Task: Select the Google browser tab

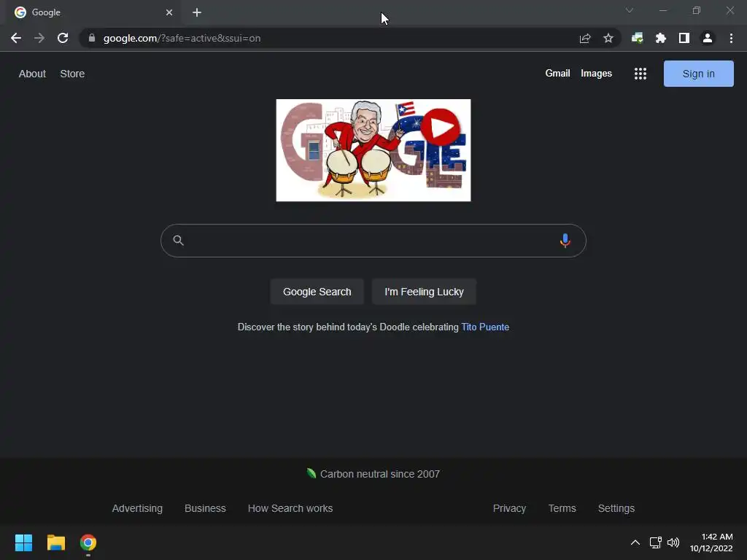Action: pyautogui.click(x=94, y=12)
